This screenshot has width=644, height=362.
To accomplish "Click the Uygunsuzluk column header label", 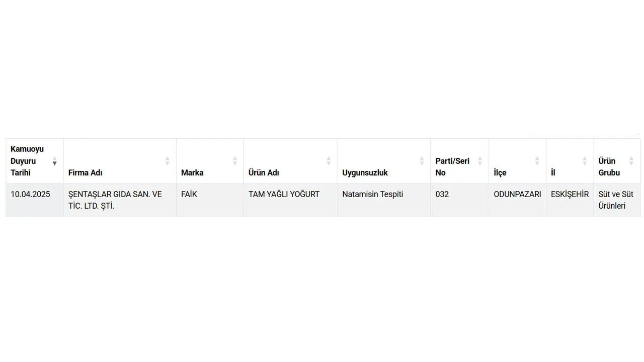I will (365, 173).
